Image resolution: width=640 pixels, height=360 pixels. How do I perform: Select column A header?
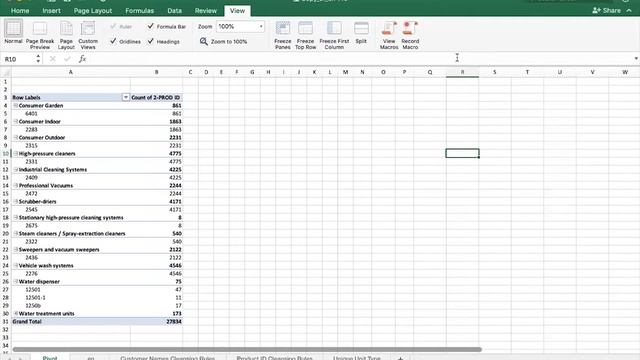coord(71,72)
